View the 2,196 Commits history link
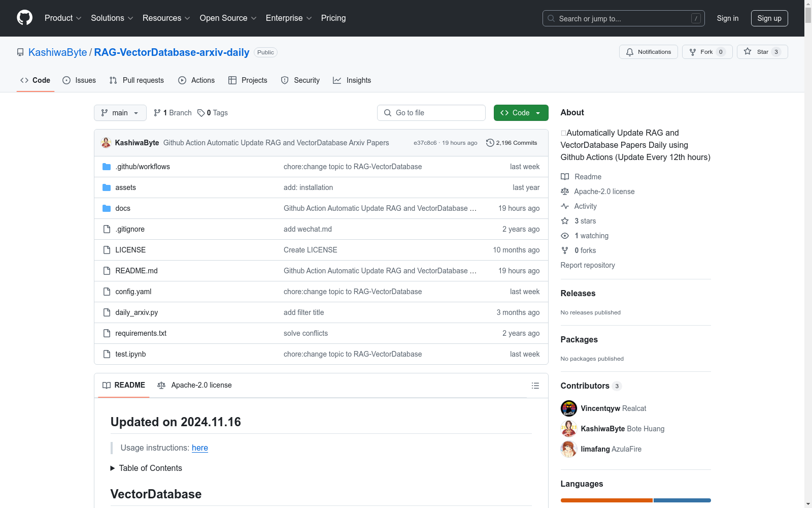This screenshot has width=812, height=508. pos(512,143)
